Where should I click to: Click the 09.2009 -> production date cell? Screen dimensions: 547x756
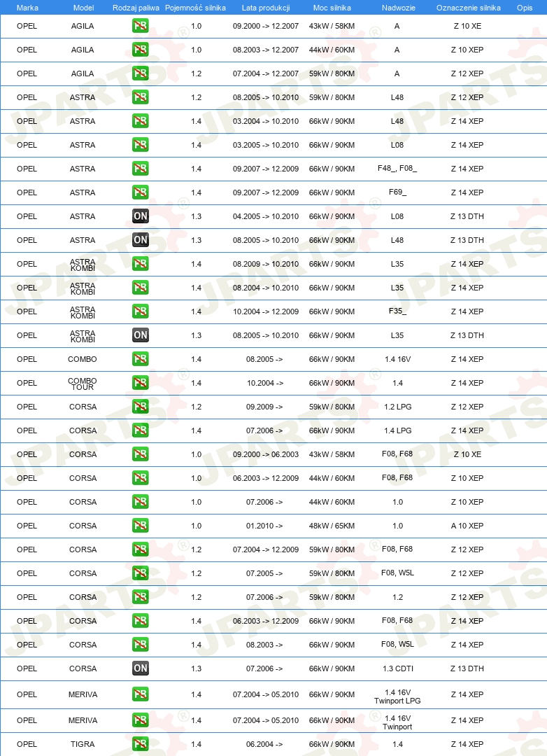click(264, 407)
